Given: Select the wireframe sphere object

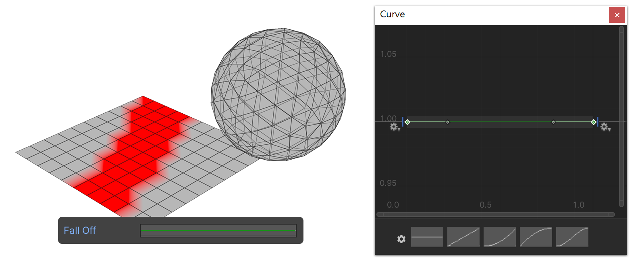Looking at the screenshot, I should (x=278, y=94).
